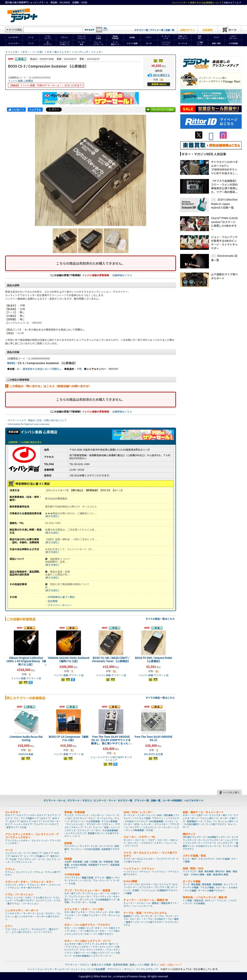Open the Gibson J-45 Original Ebony listing
Image resolution: width=247 pixels, height=980 pixels.
click(26, 661)
